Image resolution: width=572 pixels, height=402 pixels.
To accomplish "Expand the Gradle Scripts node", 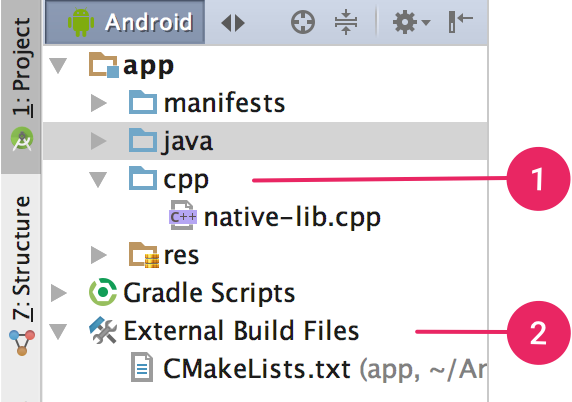I will 59,293.
